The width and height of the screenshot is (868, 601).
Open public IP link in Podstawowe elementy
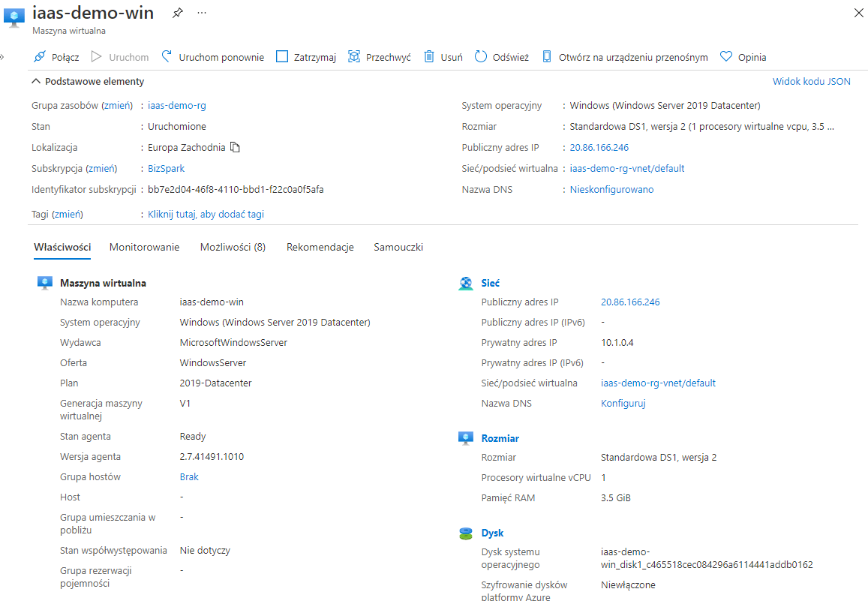[x=599, y=147]
